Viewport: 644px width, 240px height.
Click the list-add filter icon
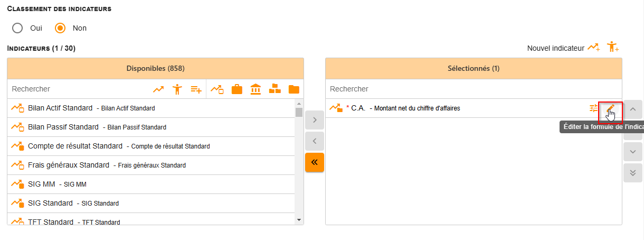(x=196, y=89)
